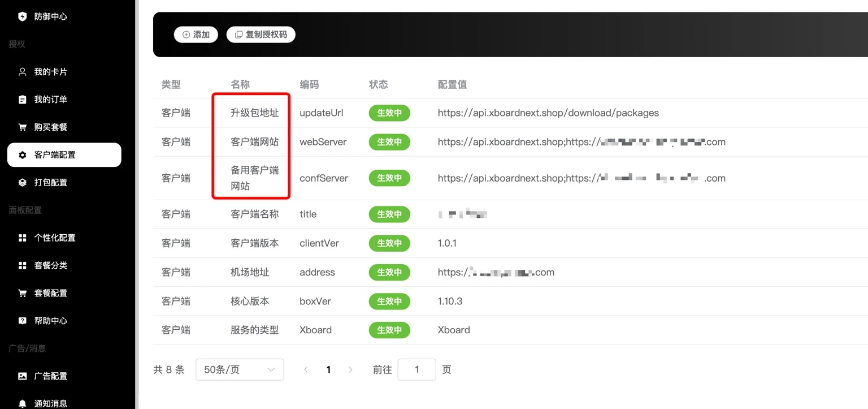Click the 添加 button
This screenshot has height=409, width=868.
(196, 35)
